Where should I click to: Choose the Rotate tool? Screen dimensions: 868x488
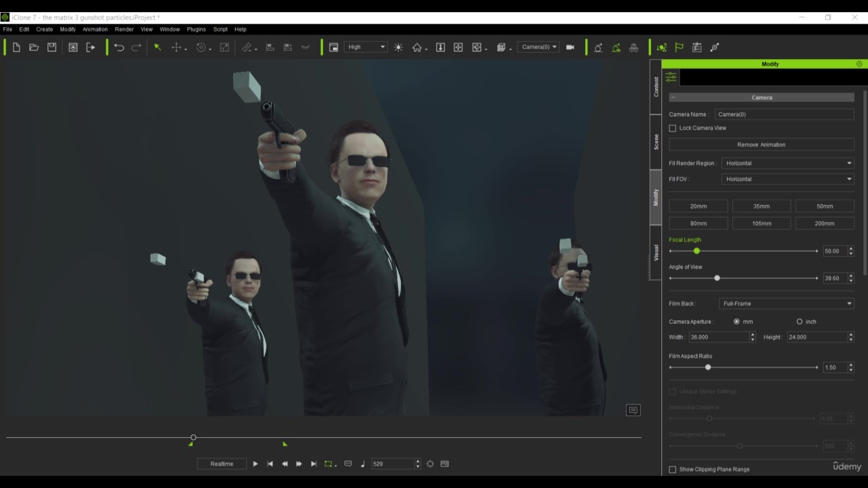point(201,47)
